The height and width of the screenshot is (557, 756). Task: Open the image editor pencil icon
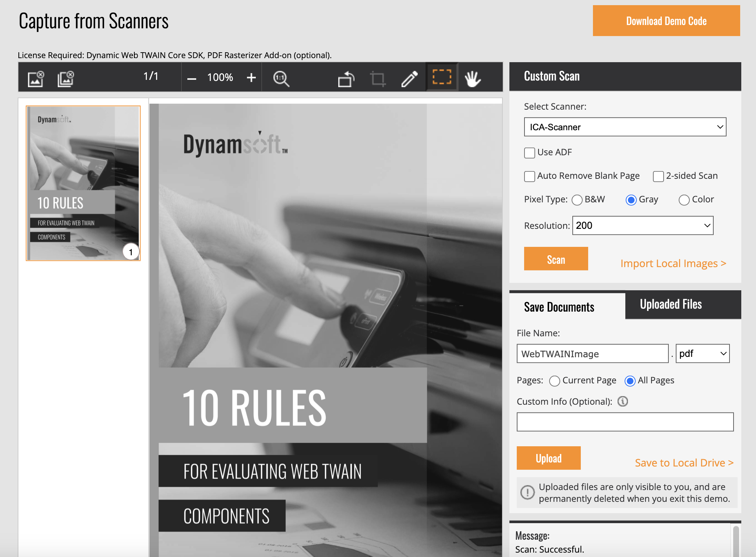(x=409, y=78)
